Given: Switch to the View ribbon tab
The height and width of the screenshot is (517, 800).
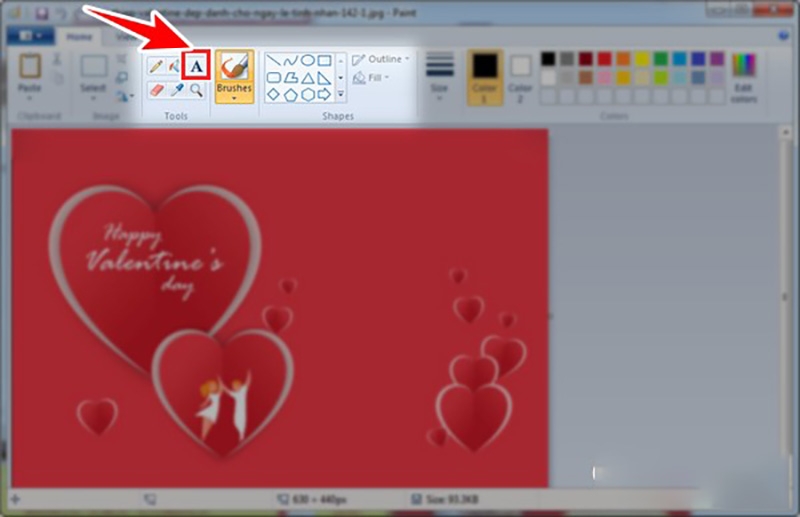Looking at the screenshot, I should click(124, 37).
